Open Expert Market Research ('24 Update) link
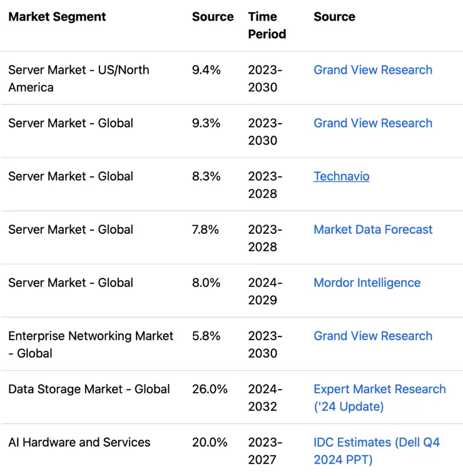Image resolution: width=463 pixels, height=476 pixels. coord(379,398)
